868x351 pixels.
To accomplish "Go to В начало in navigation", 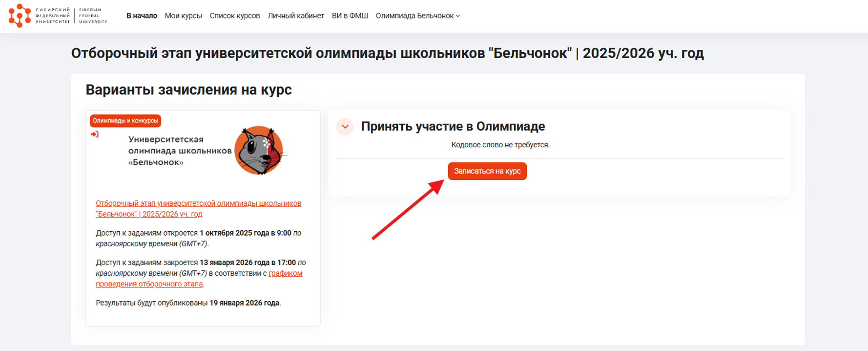I will coord(142,16).
